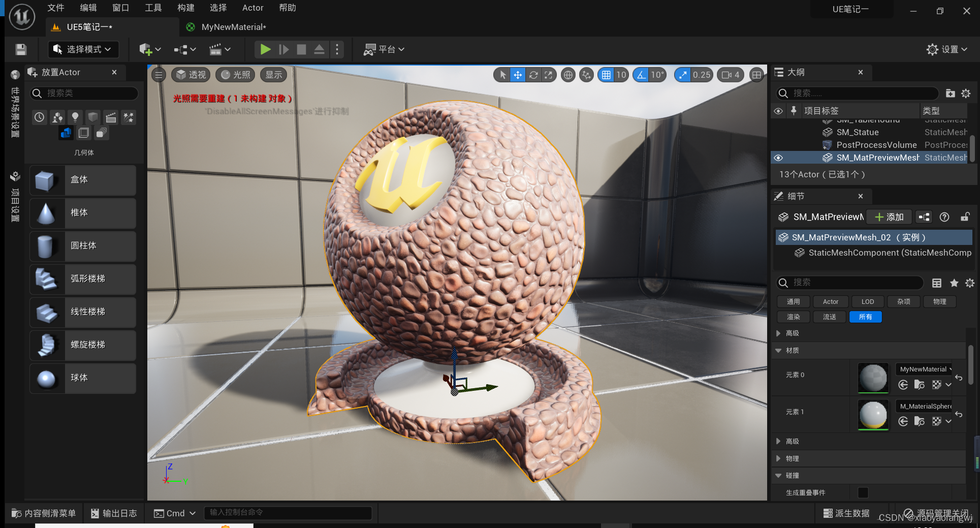Viewport: 980px width, 528px height.
Task: Select SM_Statue in the outliner
Action: [858, 132]
